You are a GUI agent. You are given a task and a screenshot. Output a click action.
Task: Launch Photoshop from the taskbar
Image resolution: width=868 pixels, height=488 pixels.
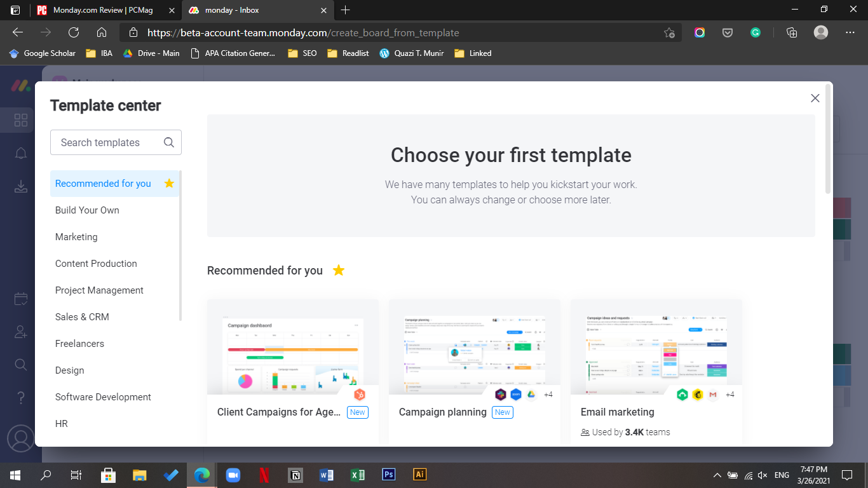(388, 475)
